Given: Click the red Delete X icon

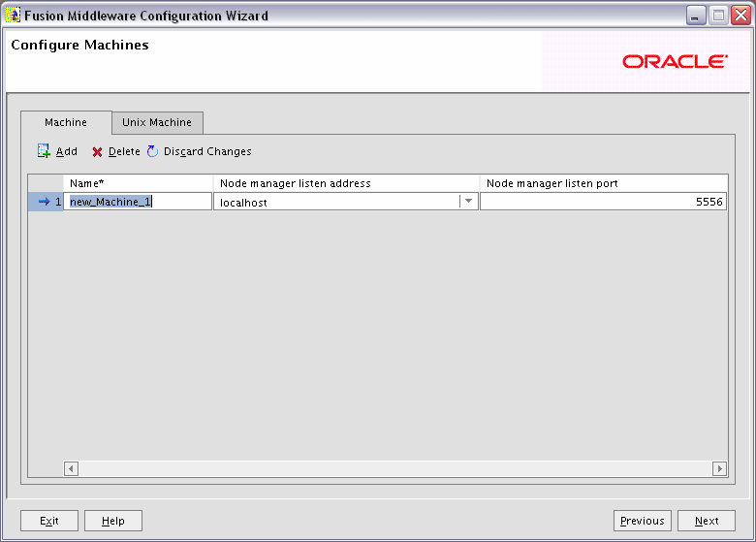Looking at the screenshot, I should [97, 152].
